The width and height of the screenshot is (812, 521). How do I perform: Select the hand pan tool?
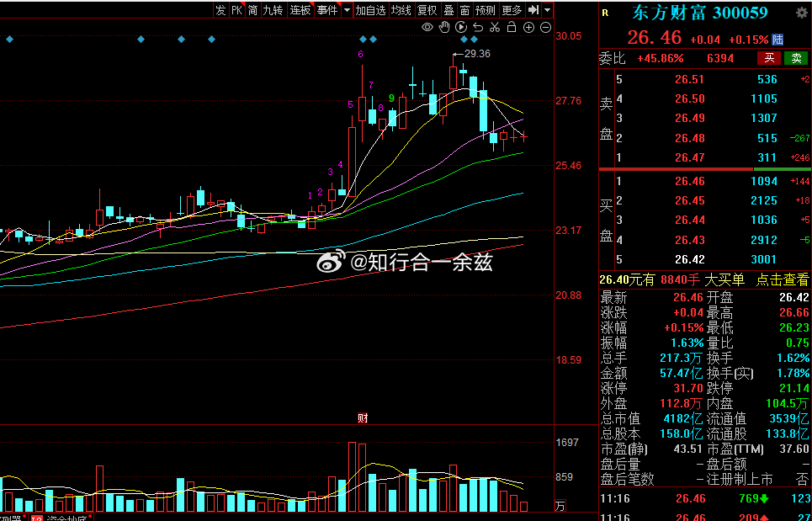tap(444, 27)
